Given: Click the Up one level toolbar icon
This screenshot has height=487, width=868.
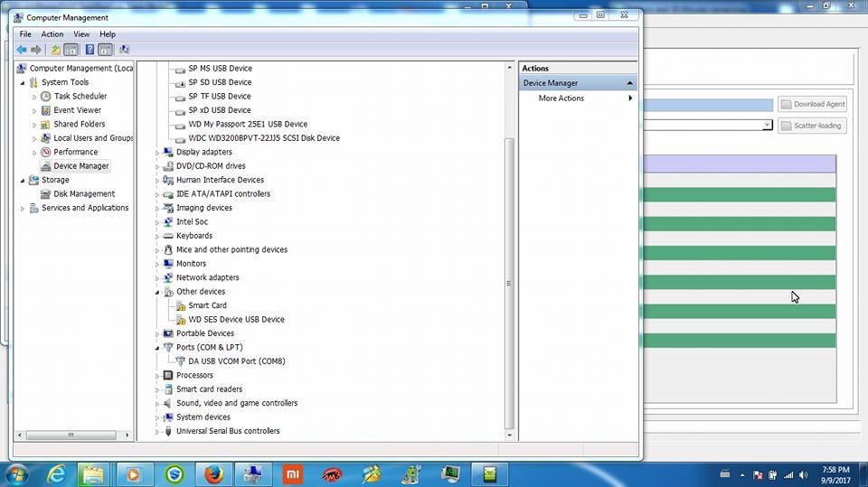Looking at the screenshot, I should [x=55, y=50].
